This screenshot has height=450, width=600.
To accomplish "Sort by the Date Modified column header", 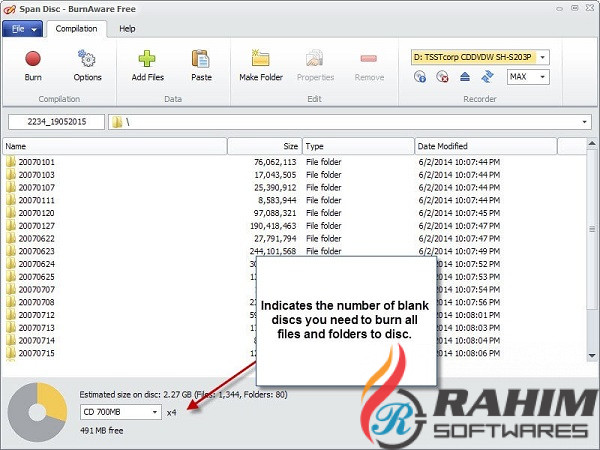I will point(486,146).
